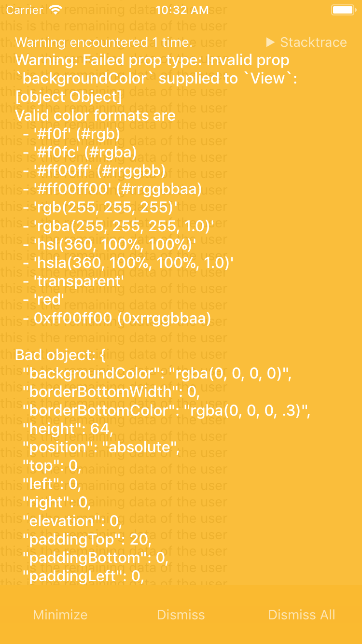Toggle the 'Warning encountered 1 time' banner
Screen dimensions: 362x644
pyautogui.click(x=103, y=42)
